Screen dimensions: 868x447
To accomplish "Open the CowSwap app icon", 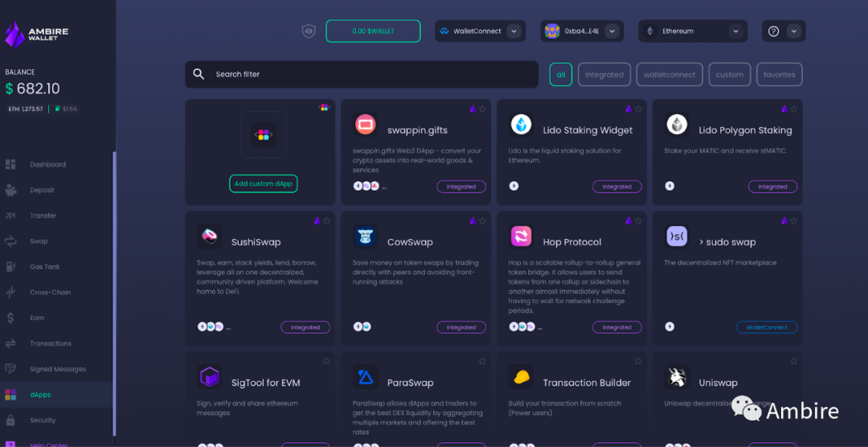I will 366,236.
